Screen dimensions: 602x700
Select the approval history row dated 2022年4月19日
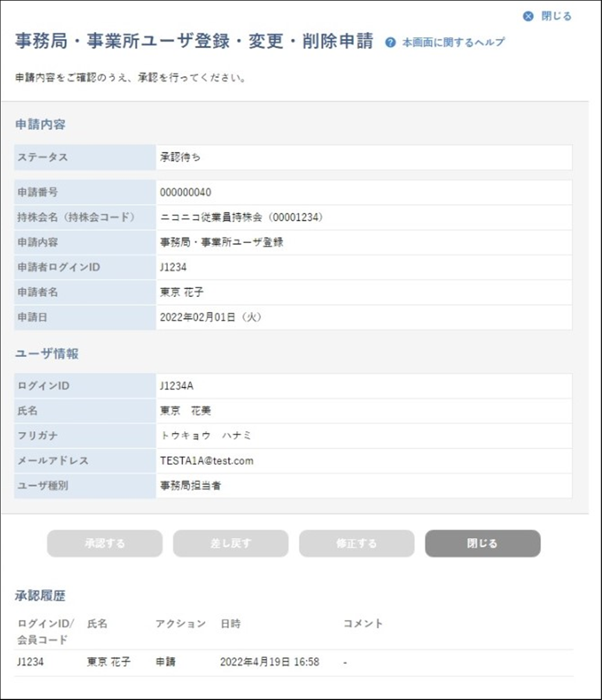coord(269,662)
